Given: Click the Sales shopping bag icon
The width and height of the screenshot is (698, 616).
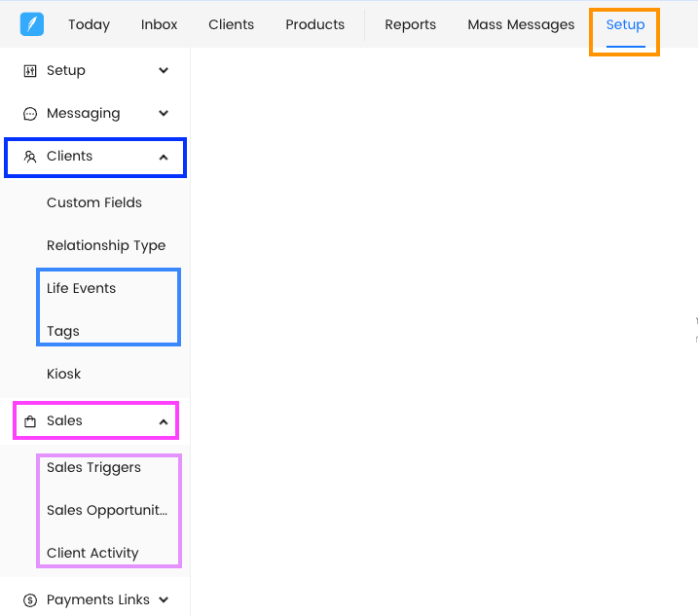Looking at the screenshot, I should (x=30, y=421).
